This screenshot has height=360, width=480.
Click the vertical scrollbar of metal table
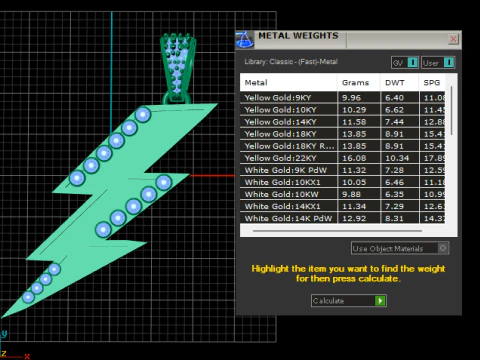pos(451,111)
